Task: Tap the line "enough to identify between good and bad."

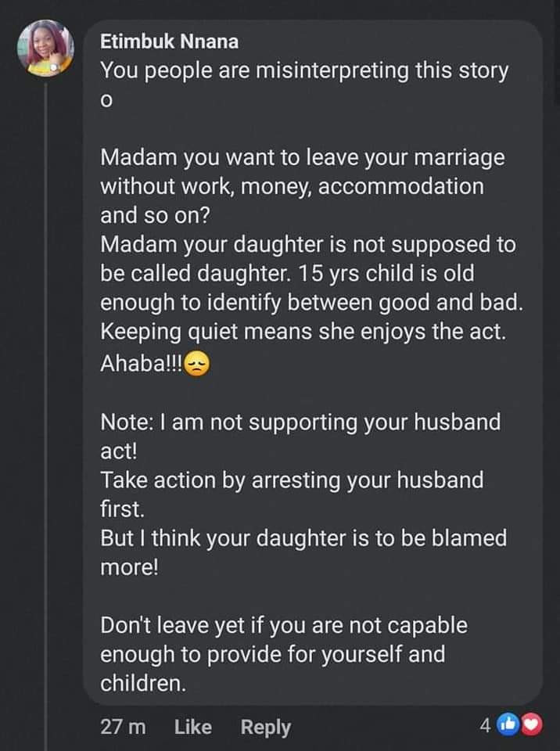Action: click(311, 304)
